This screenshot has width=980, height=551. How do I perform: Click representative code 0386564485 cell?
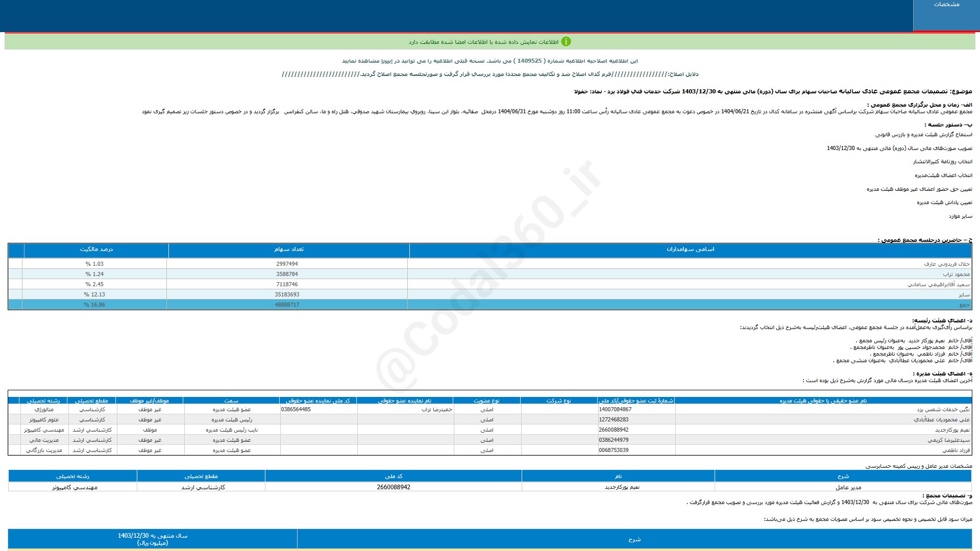point(296,409)
